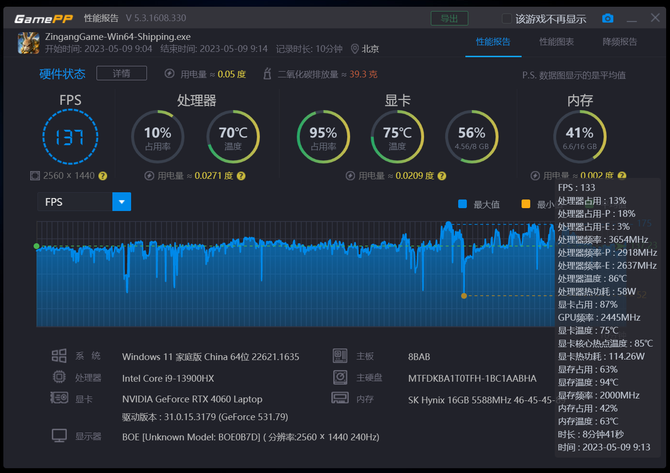The image size is (670, 473).
Task: Click the location pin icon beside 北京
Action: click(x=354, y=49)
